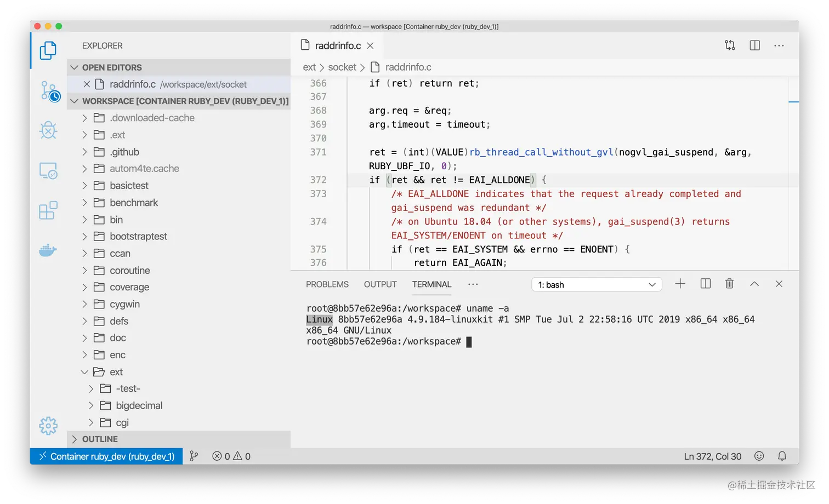
Task: Open the Remote Explorer view
Action: [x=48, y=171]
